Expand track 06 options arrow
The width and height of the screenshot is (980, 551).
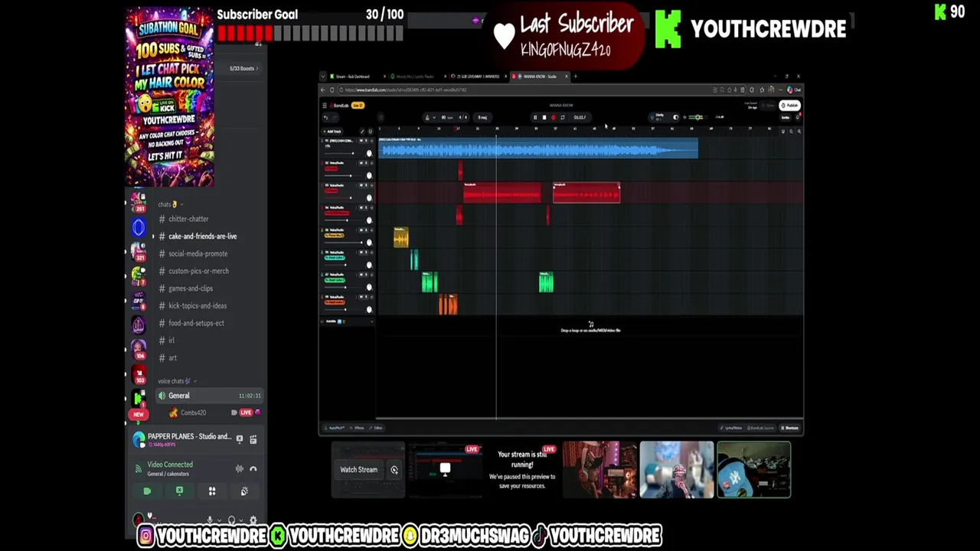coord(371,252)
